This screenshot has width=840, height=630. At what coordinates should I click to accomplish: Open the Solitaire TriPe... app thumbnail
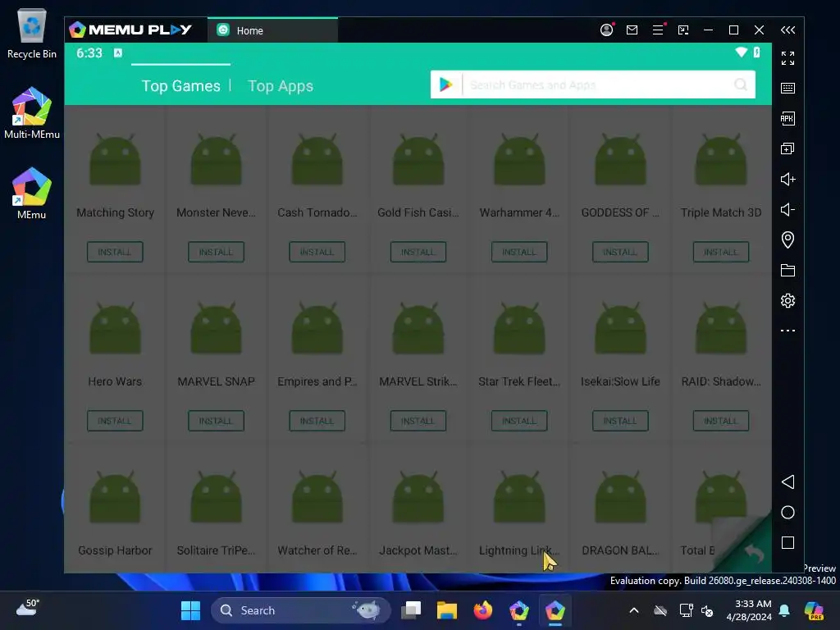(x=216, y=497)
